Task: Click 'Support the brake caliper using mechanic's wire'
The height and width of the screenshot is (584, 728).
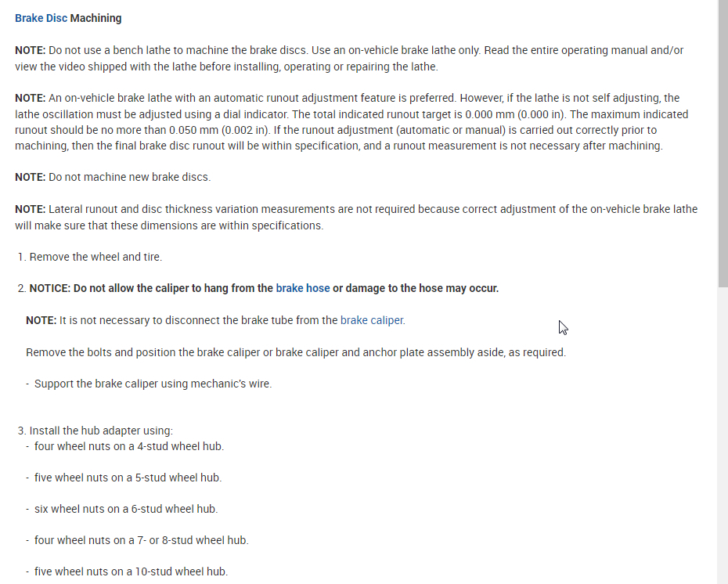Action: pos(153,384)
